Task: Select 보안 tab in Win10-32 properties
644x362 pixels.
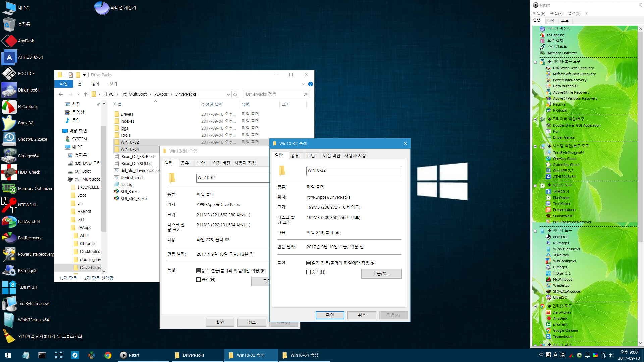Action: (311, 156)
